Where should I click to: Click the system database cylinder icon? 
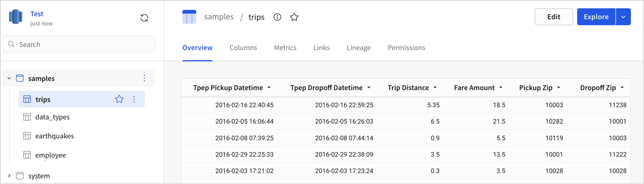tap(20, 176)
